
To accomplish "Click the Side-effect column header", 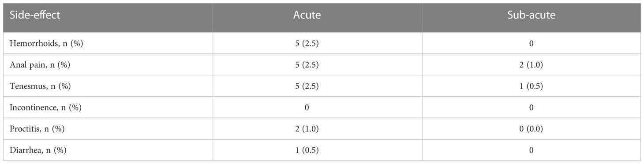I will pyautogui.click(x=35, y=15).
